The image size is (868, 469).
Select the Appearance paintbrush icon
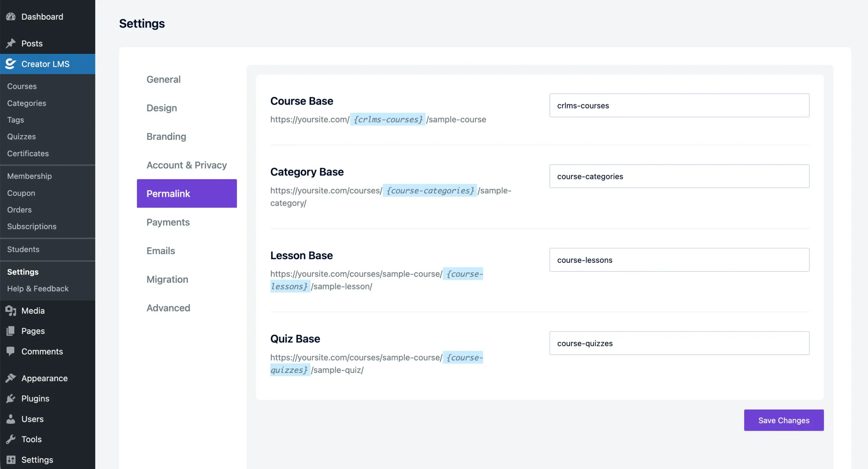tap(11, 378)
